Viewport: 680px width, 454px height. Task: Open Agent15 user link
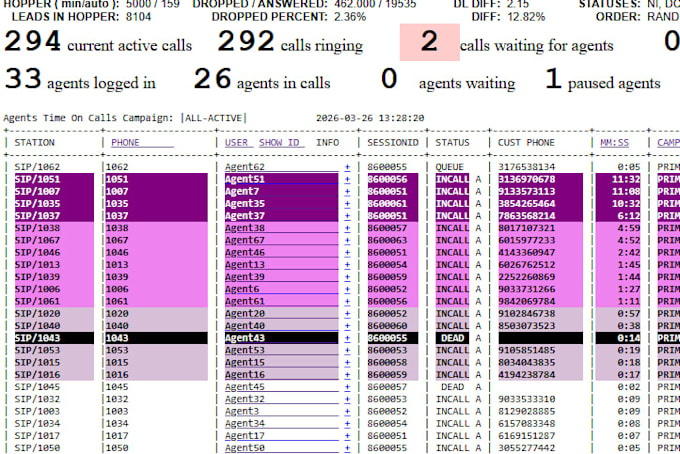[x=281, y=362]
